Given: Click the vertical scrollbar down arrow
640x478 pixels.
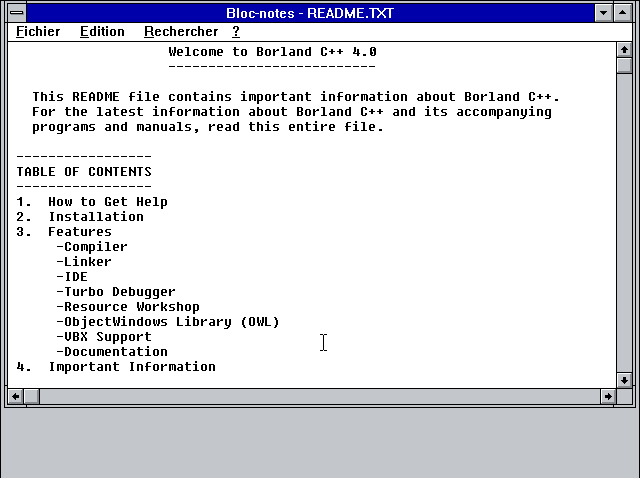Looking at the screenshot, I should [x=624, y=380].
